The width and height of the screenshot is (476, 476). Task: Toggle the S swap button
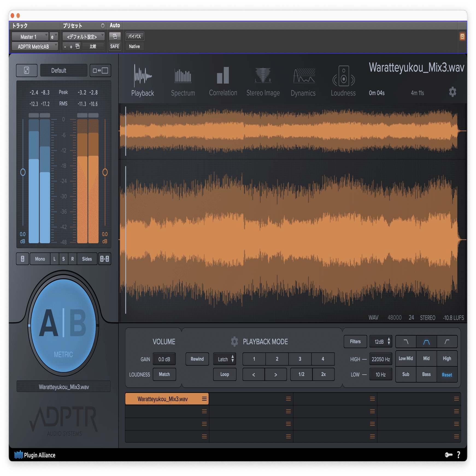pyautogui.click(x=63, y=259)
